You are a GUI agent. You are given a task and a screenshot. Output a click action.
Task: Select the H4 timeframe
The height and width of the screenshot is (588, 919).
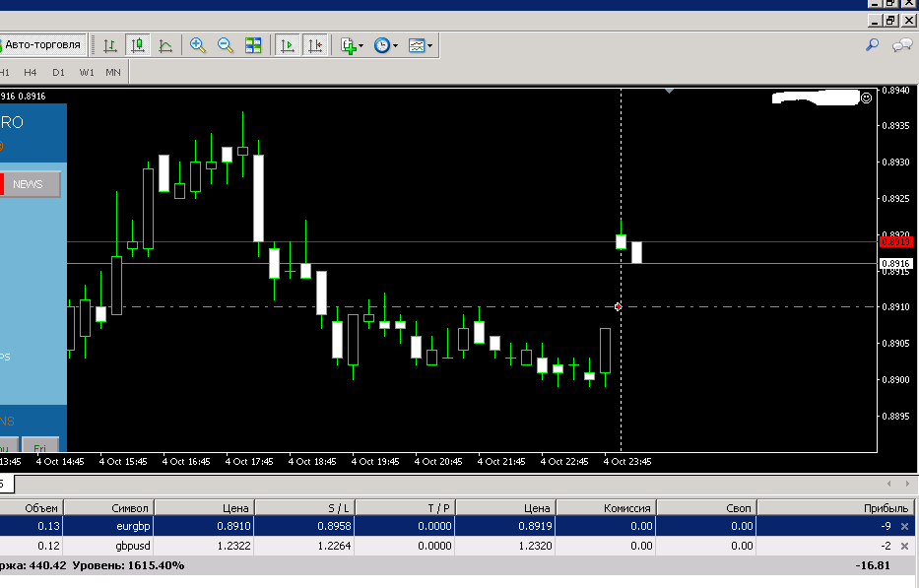pyautogui.click(x=30, y=72)
